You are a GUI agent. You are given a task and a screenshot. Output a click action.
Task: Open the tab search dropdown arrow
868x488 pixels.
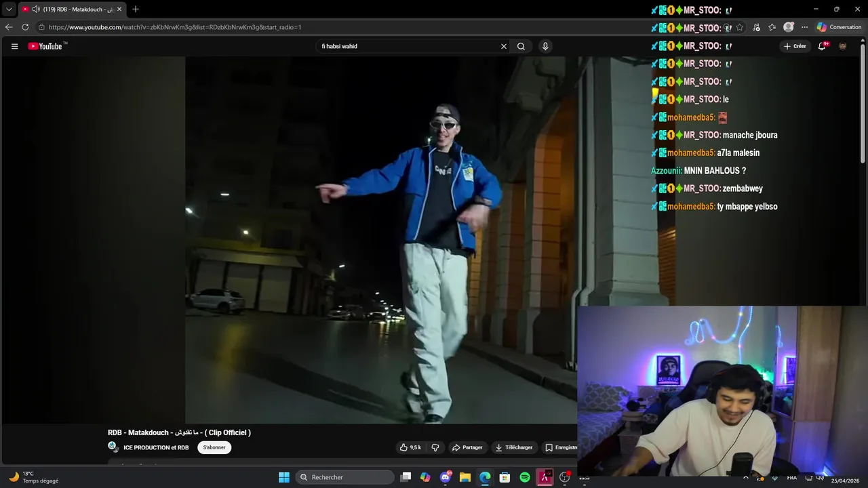pos(9,9)
